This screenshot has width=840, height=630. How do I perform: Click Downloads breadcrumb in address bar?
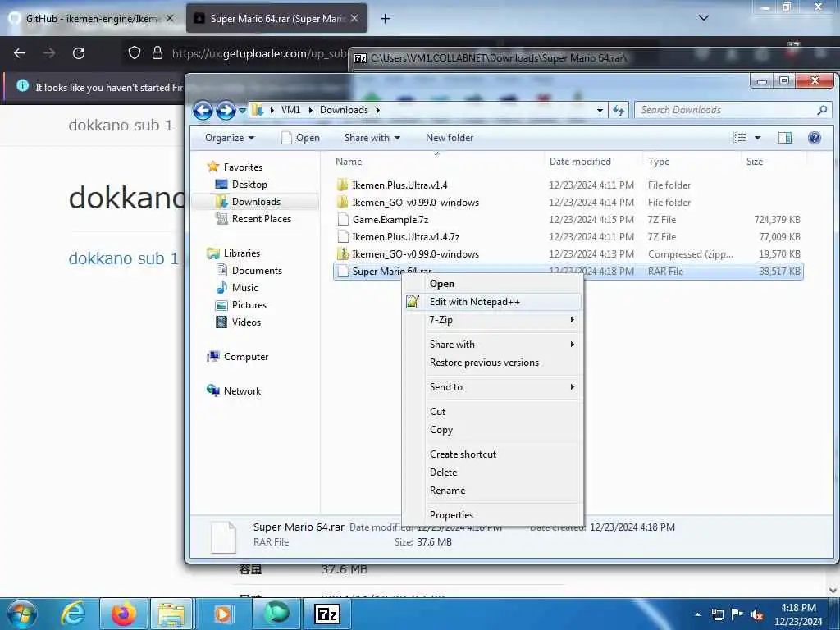[x=344, y=110]
